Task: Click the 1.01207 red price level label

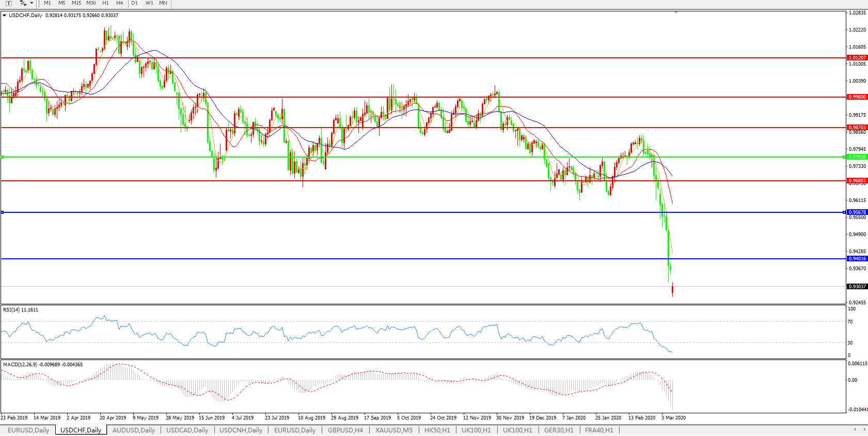Action: (x=857, y=58)
